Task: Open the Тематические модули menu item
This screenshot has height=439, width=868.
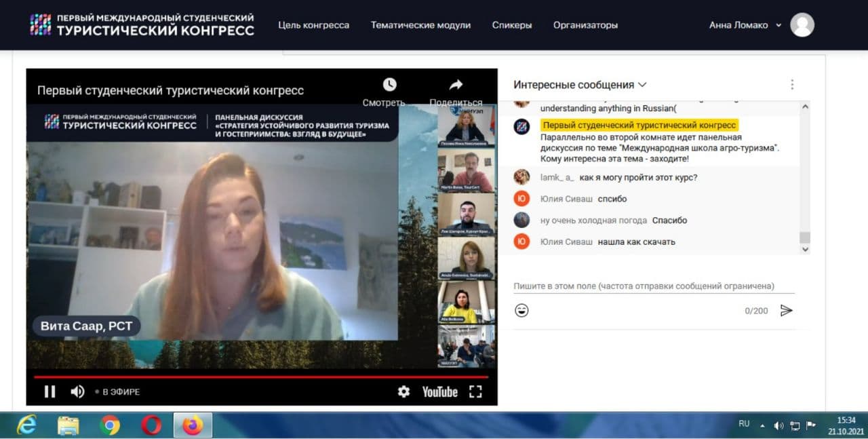Action: [420, 25]
